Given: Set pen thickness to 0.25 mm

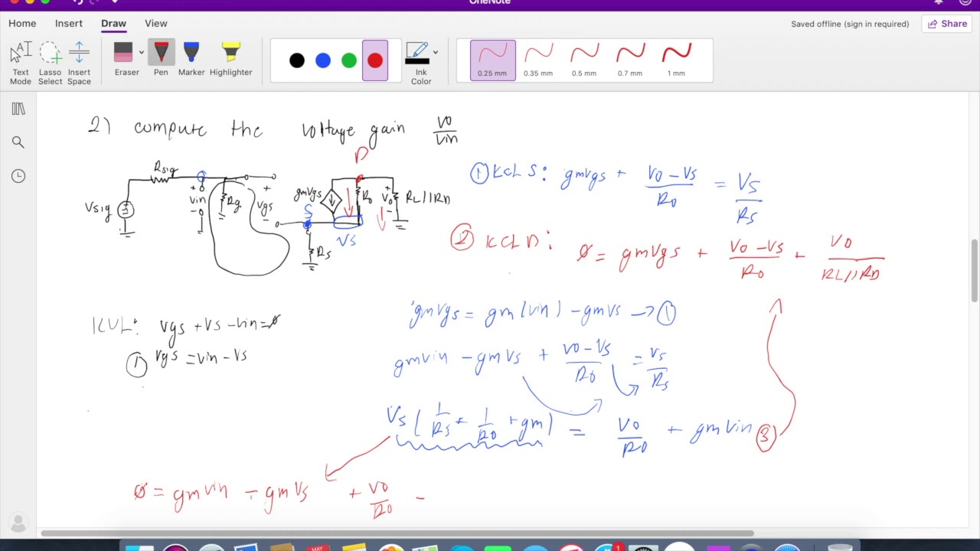Looking at the screenshot, I should tap(492, 60).
